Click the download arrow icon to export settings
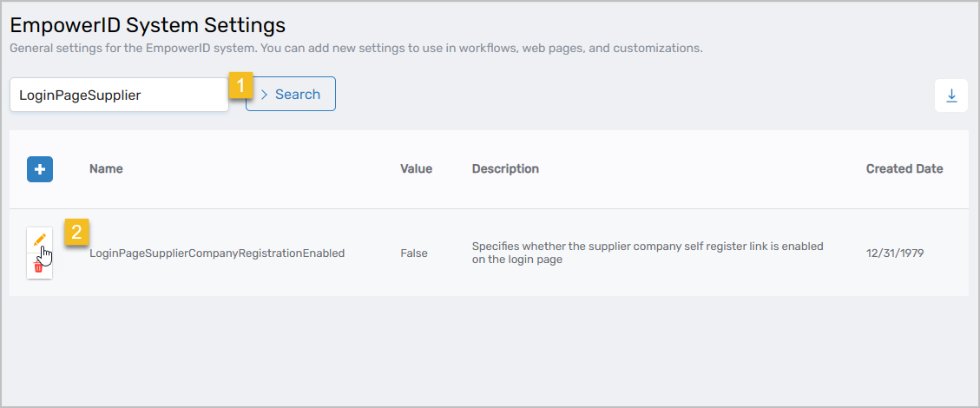 [950, 95]
